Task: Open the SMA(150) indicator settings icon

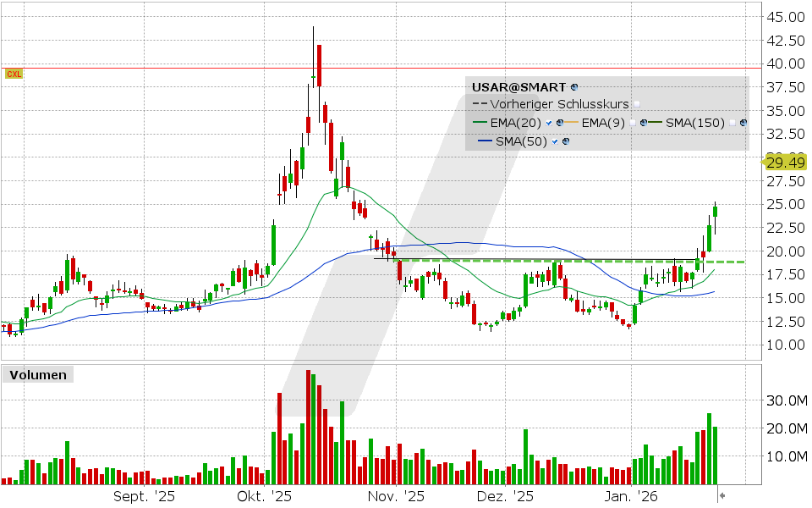Action: coord(742,122)
